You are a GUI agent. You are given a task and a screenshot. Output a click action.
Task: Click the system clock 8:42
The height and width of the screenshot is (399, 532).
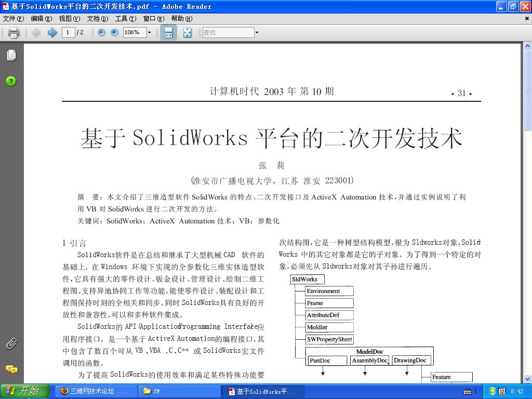pyautogui.click(x=517, y=391)
